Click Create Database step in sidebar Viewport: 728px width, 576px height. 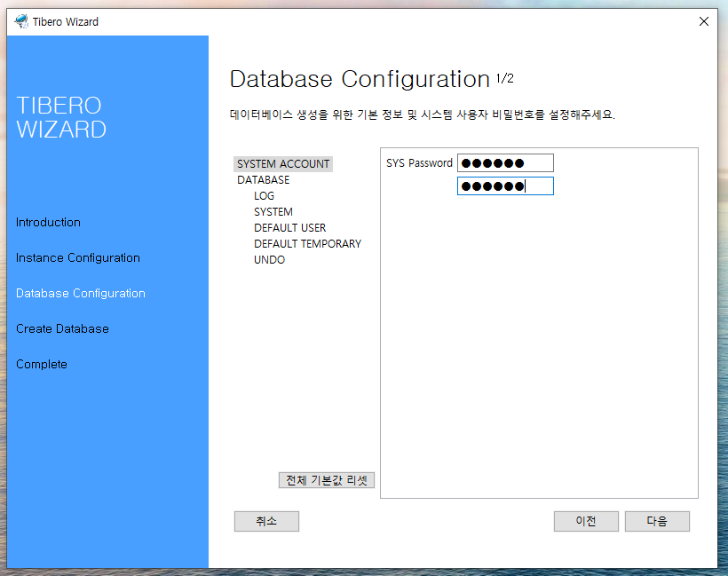(63, 328)
